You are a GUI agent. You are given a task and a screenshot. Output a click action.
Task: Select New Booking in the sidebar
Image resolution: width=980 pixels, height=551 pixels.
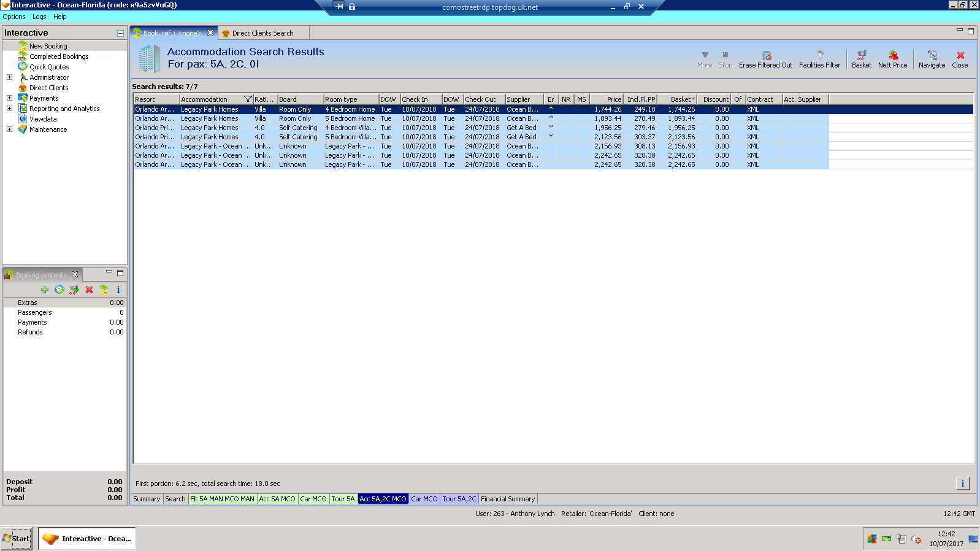48,46
